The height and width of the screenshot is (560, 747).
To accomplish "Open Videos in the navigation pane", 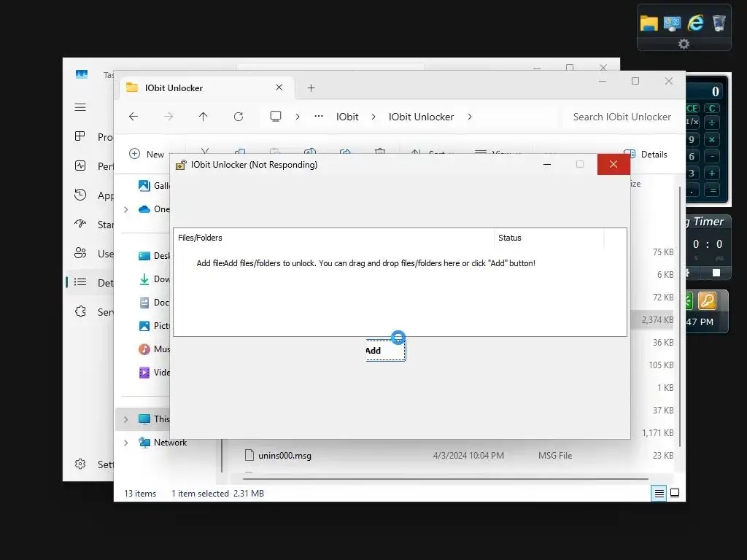I will 153,373.
